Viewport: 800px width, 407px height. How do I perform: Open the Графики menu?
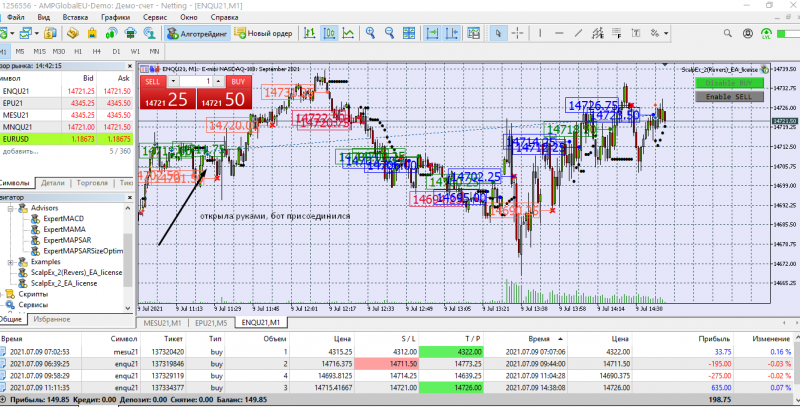click(x=115, y=18)
